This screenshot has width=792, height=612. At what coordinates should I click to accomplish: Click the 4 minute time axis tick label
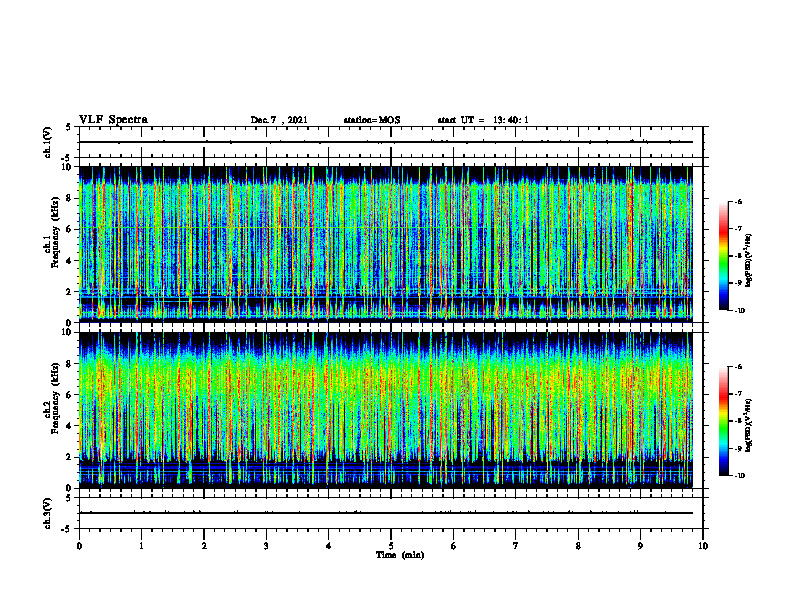point(328,546)
